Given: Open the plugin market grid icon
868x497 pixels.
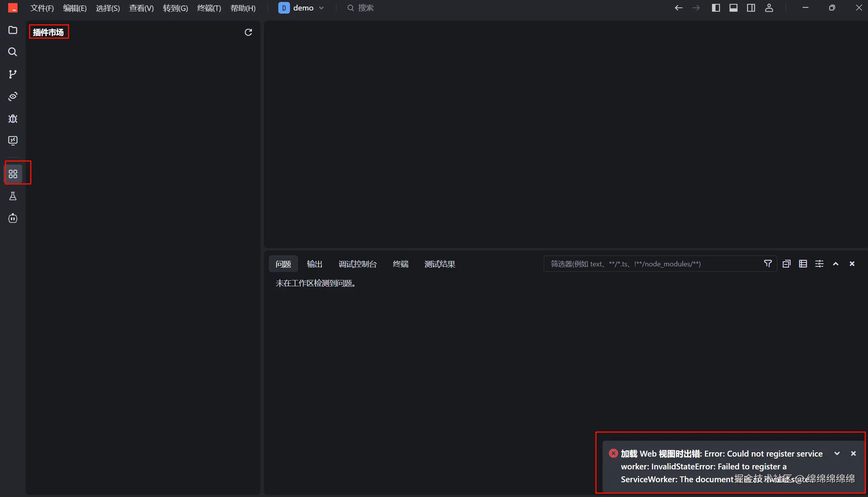Looking at the screenshot, I should pos(13,174).
